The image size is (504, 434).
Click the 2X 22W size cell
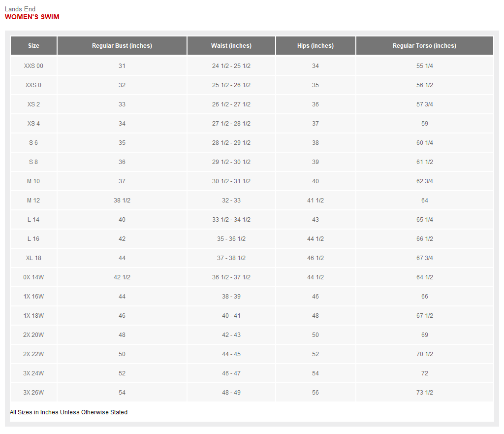33,354
